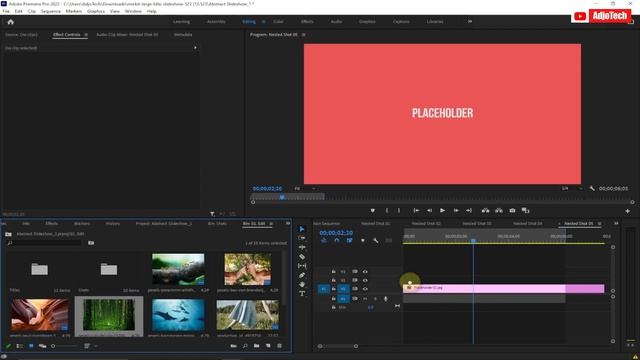The width and height of the screenshot is (640, 360).
Task: Toggle Snap in timeline
Action: click(x=337, y=241)
